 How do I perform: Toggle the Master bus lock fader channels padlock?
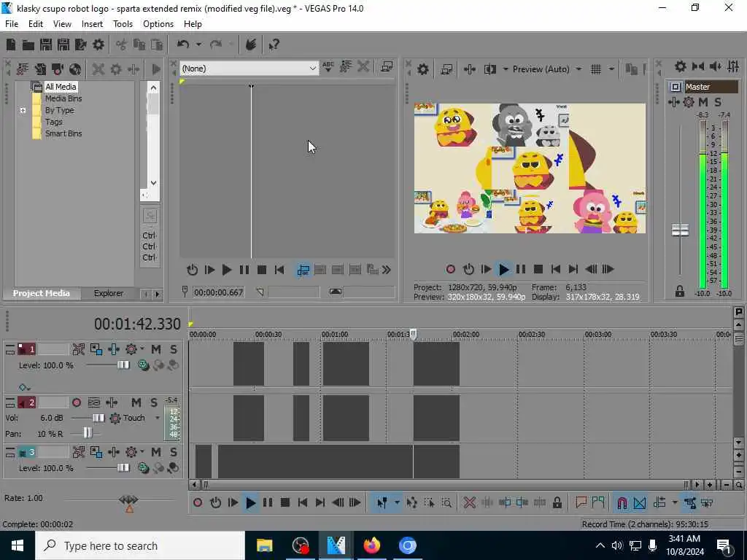coord(679,292)
